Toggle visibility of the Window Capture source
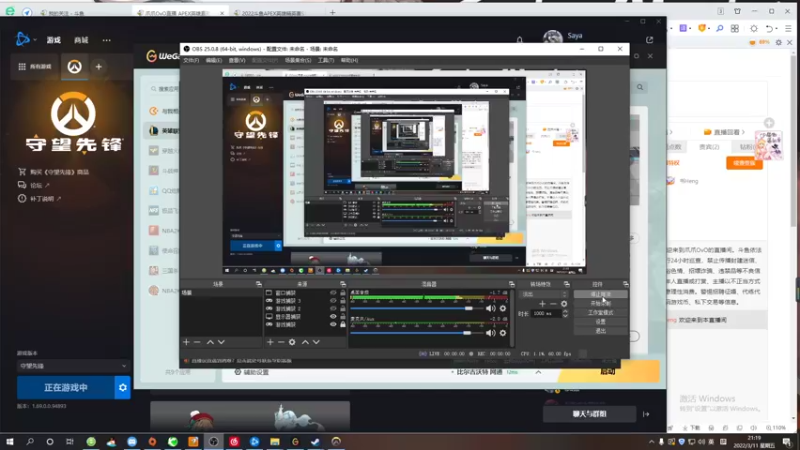This screenshot has width=800, height=450. (x=333, y=293)
